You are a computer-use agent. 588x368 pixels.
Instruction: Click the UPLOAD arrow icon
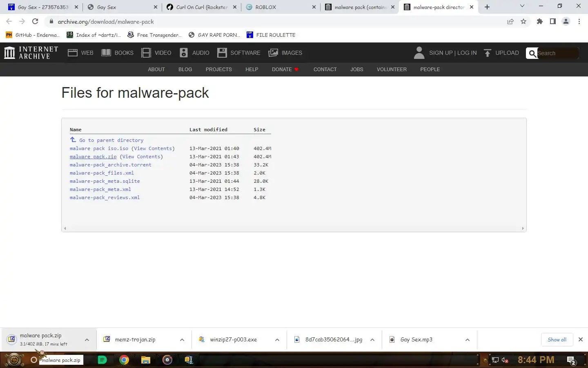click(x=487, y=53)
